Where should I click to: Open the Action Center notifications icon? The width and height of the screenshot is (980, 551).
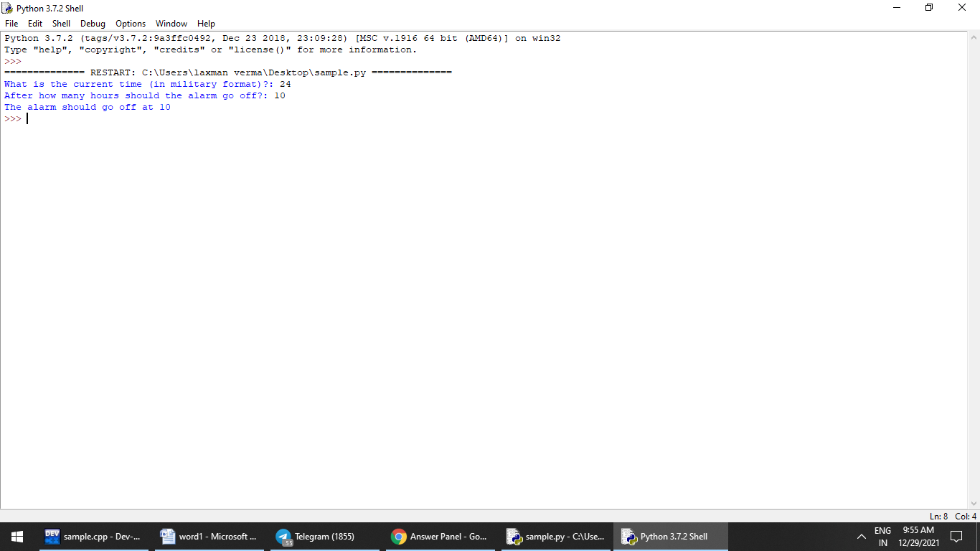tap(956, 537)
